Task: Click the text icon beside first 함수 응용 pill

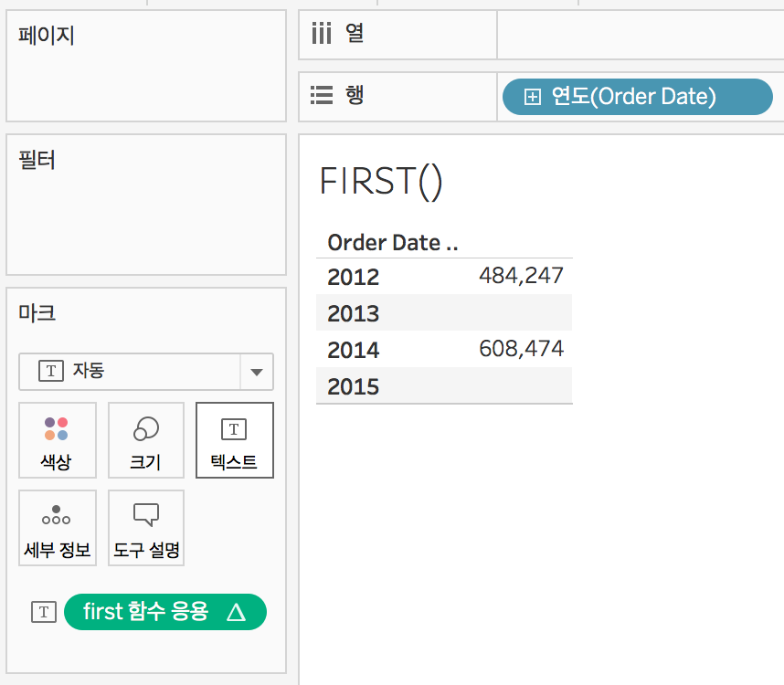Action: pos(44,612)
